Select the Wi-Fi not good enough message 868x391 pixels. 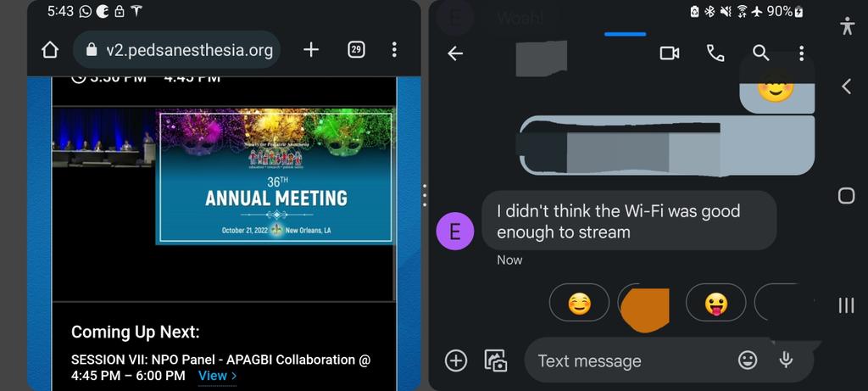629,220
